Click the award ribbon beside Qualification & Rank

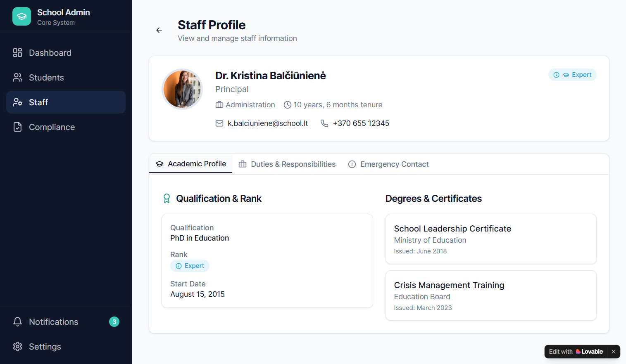click(x=167, y=199)
